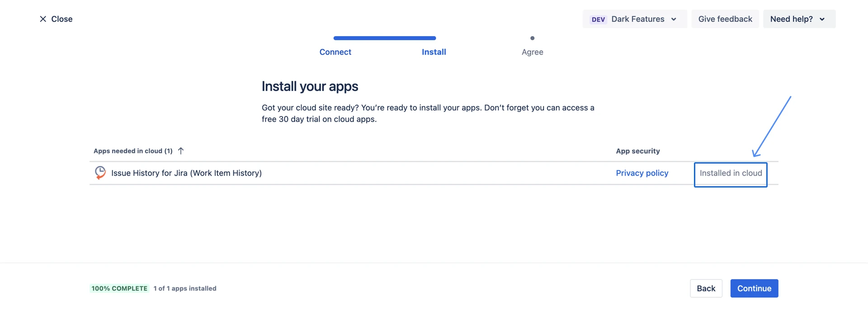Click the Issue History for Jira app icon
The width and height of the screenshot is (868, 324).
pyautogui.click(x=100, y=173)
